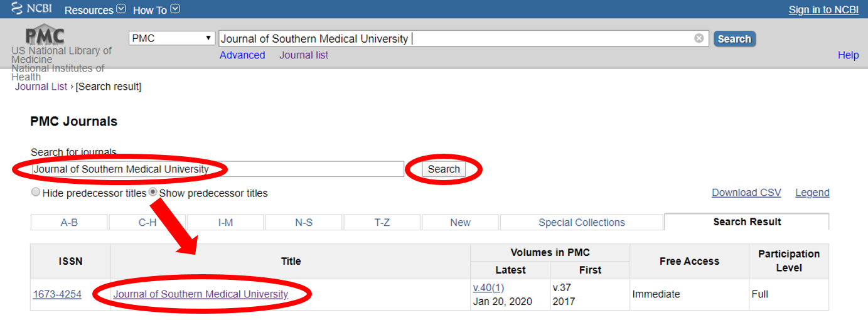Screen dimensions: 868x320
Task: Open the Journal list link under search bar
Action: (x=304, y=55)
